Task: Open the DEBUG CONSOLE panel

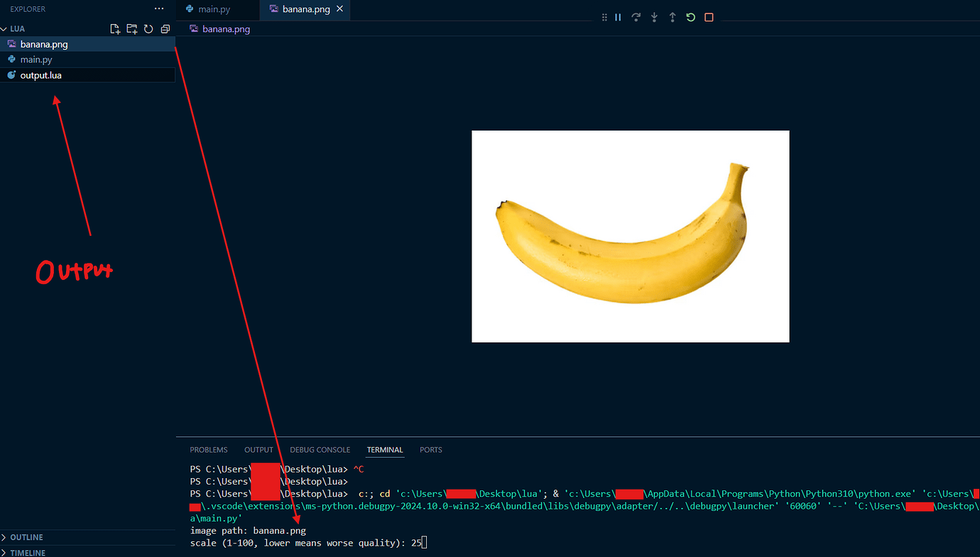Action: 320,450
